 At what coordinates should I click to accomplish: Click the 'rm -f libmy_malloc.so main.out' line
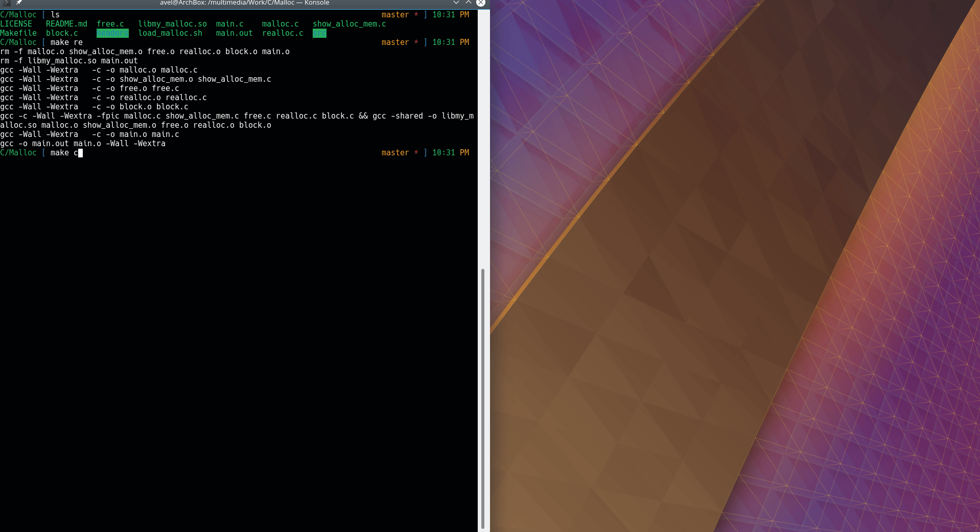(69, 61)
